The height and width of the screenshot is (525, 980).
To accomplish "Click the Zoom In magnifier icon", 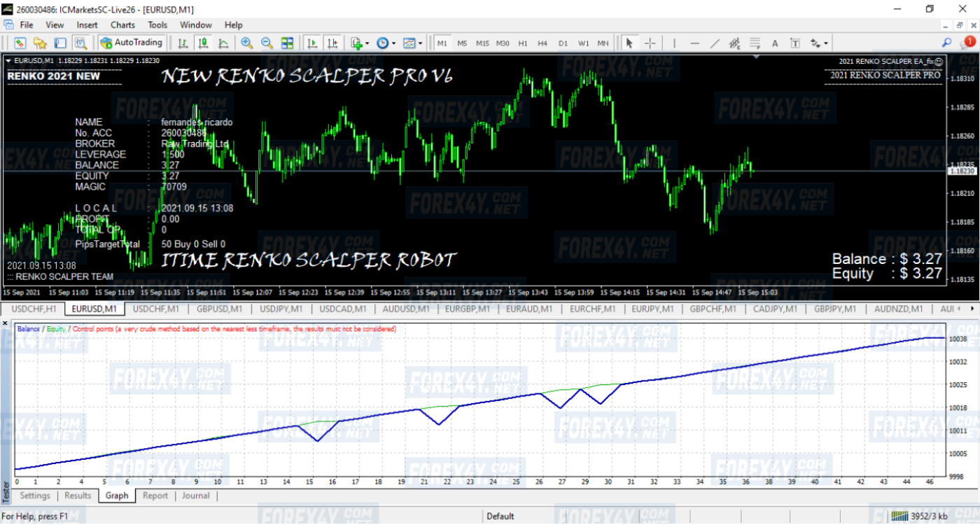I will [246, 43].
